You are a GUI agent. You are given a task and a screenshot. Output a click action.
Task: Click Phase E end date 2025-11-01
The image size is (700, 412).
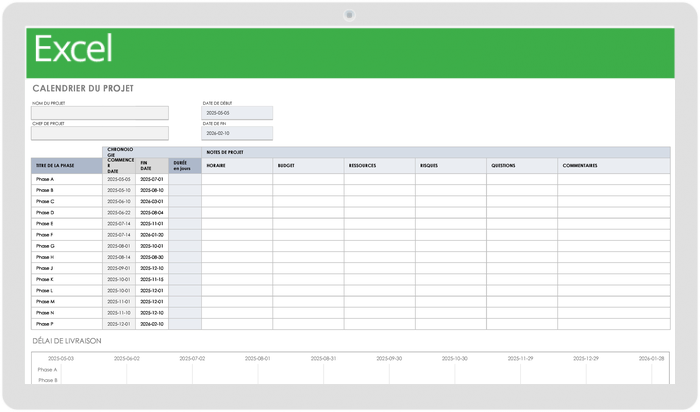[x=152, y=224]
